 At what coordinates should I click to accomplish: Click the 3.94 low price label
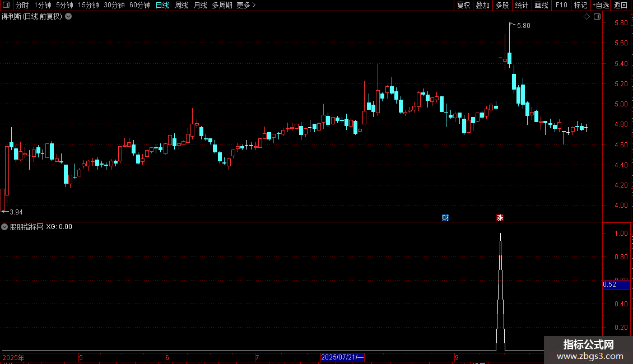tap(16, 212)
